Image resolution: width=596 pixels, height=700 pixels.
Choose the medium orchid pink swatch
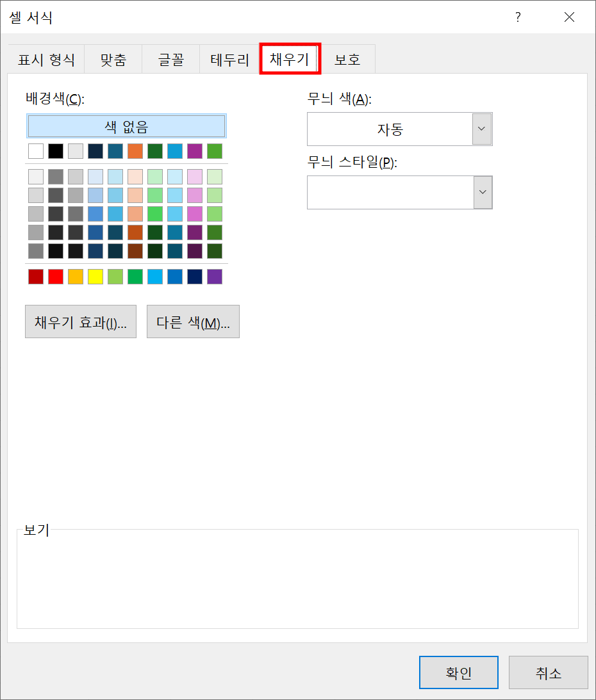click(195, 214)
